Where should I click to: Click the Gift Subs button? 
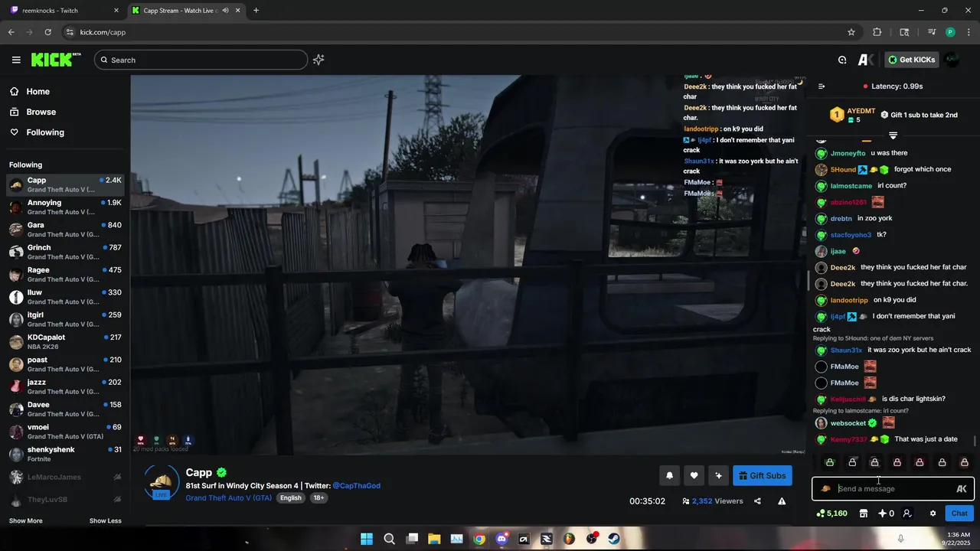pyautogui.click(x=762, y=476)
